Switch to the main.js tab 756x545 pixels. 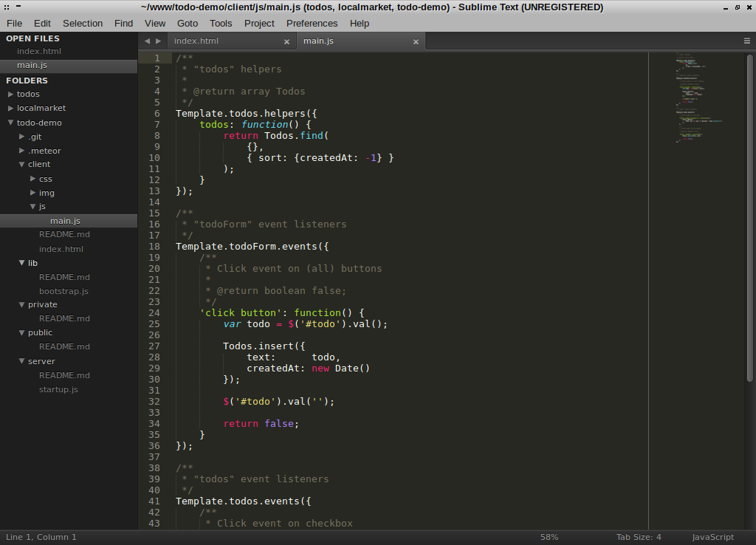coord(361,41)
